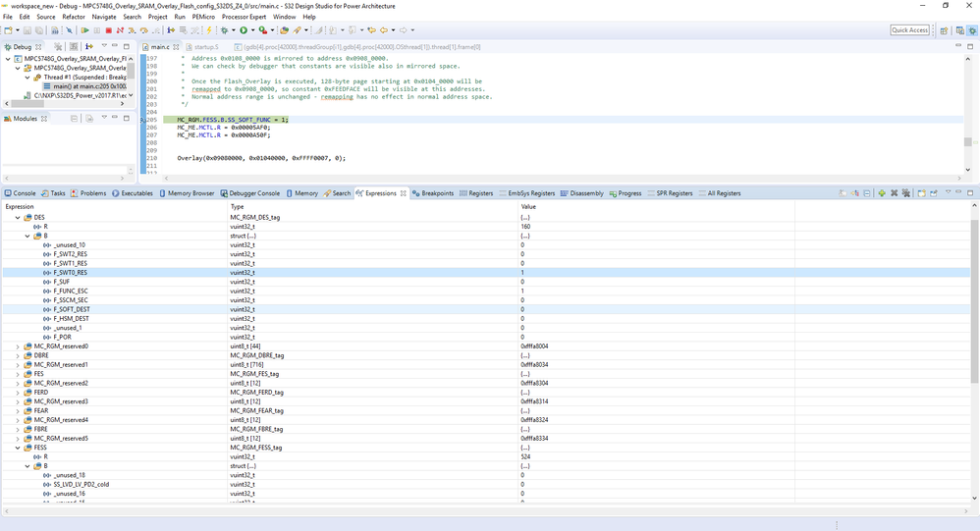Screen dimensions: 980x531
Task: Open the PEMicro menu
Action: point(203,17)
